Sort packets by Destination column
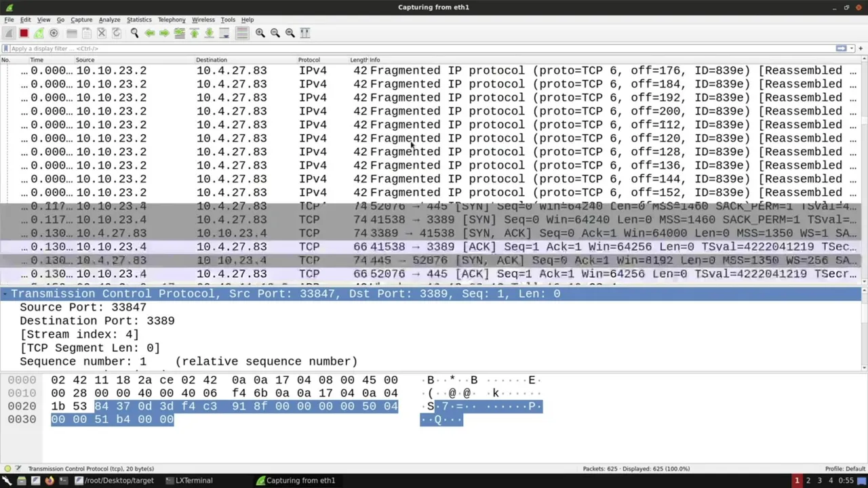 click(245, 60)
